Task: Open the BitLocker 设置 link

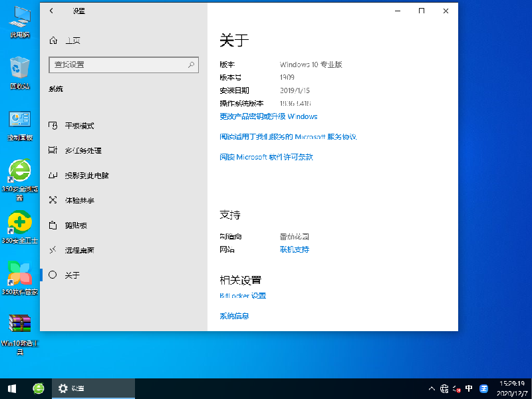Action: 243,296
